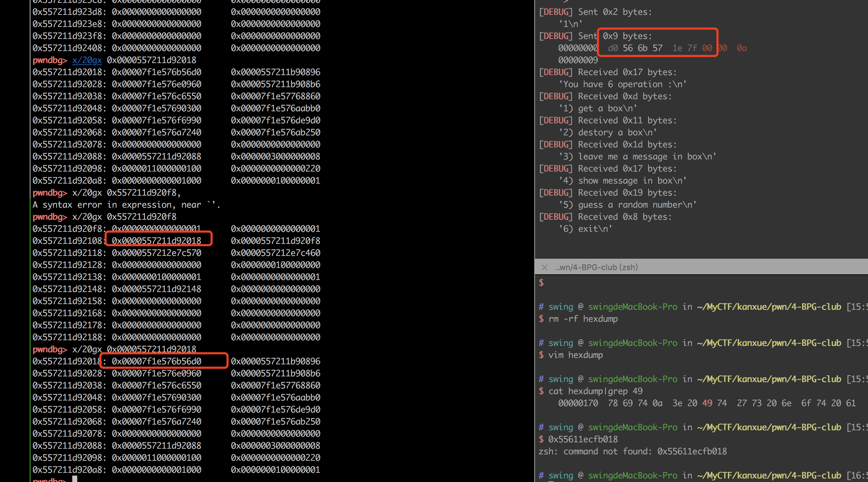
Task: Click the red-boxed 0x00007f1e576b56d0 value at bottom
Action: pyautogui.click(x=157, y=361)
